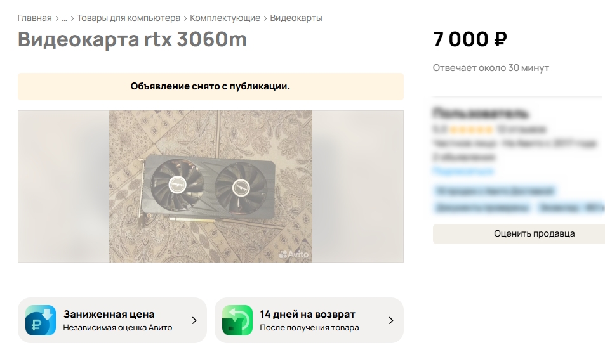This screenshot has width=605, height=364.
Task: Open the Главная breadcrumb link
Action: 34,18
